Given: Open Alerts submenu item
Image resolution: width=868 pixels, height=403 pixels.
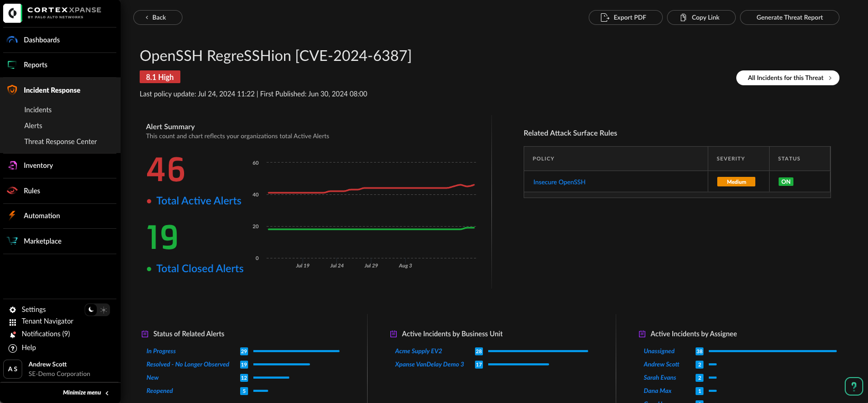Looking at the screenshot, I should [x=33, y=126].
